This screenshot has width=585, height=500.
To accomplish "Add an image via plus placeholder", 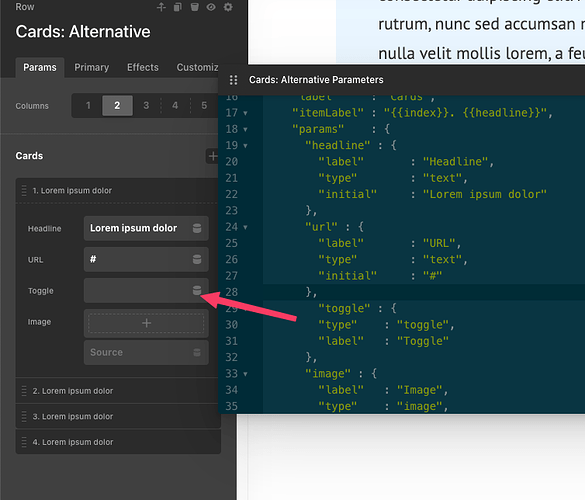I will (146, 323).
